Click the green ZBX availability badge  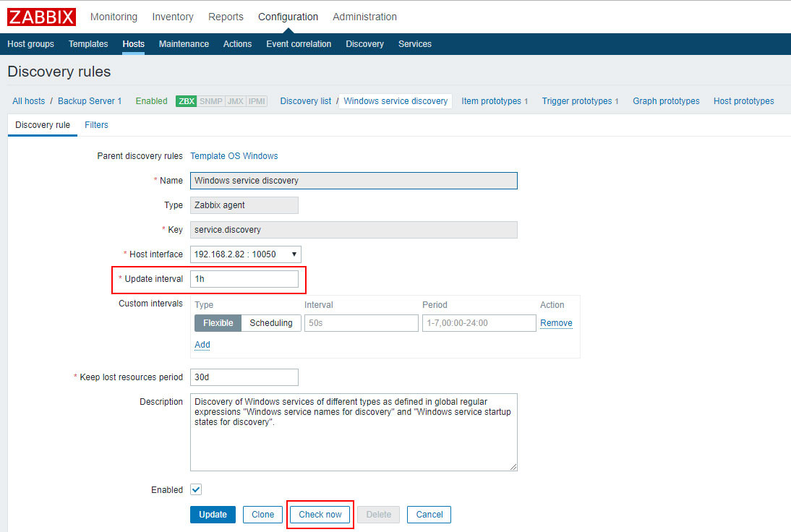(186, 101)
